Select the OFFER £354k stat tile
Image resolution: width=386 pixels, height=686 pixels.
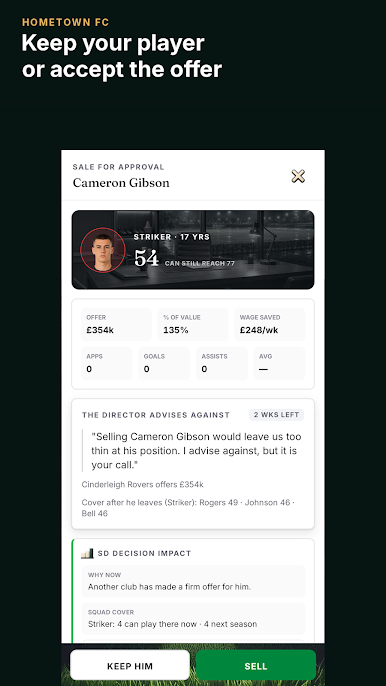pyautogui.click(x=116, y=324)
